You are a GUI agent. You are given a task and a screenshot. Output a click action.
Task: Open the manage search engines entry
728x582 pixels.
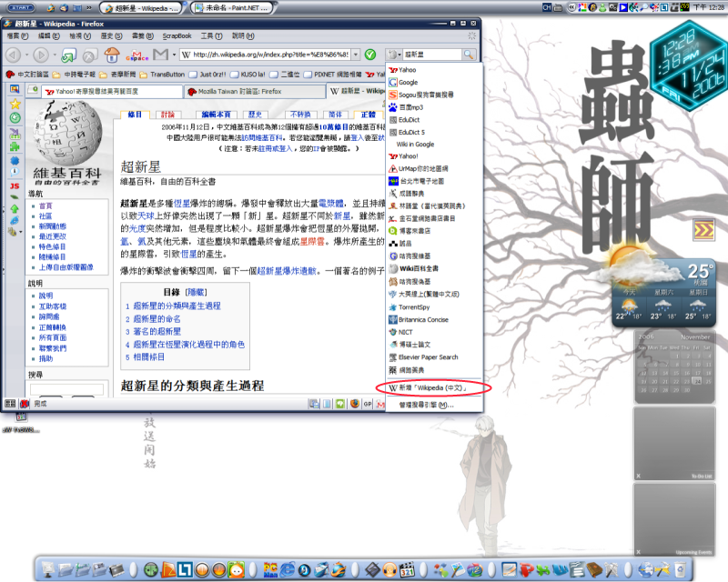click(434, 406)
